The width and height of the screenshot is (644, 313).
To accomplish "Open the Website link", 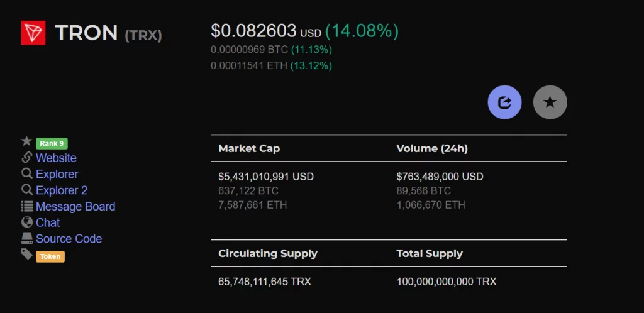I will [56, 158].
